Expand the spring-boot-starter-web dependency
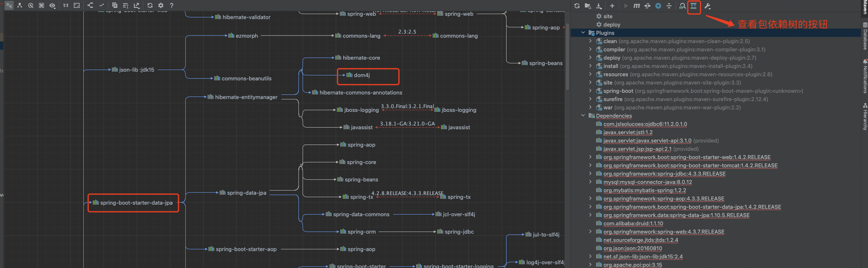 coord(590,157)
